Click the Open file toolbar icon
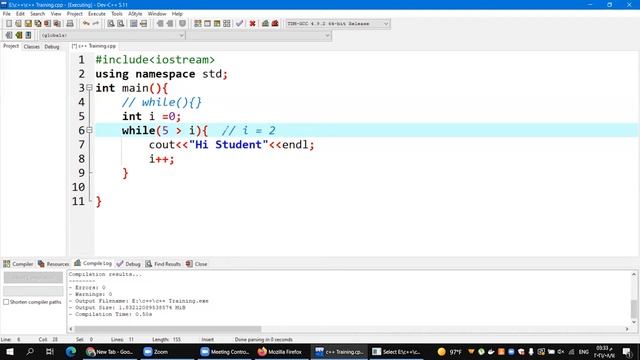The image size is (640, 360). [x=18, y=24]
